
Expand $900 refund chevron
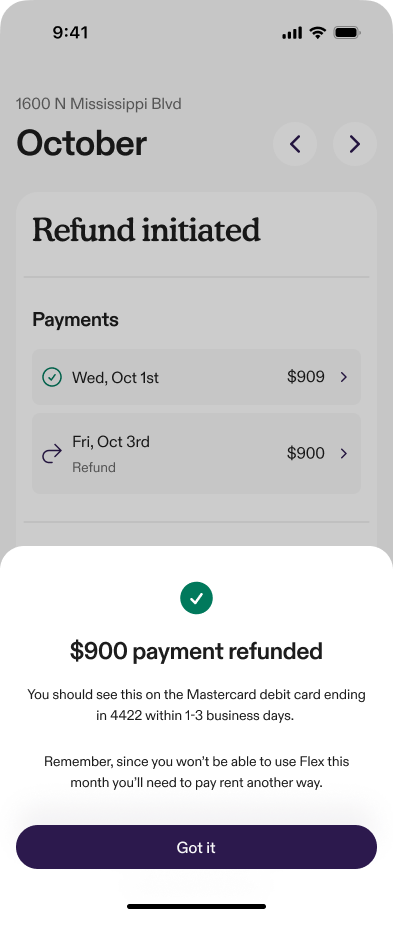[x=344, y=453]
